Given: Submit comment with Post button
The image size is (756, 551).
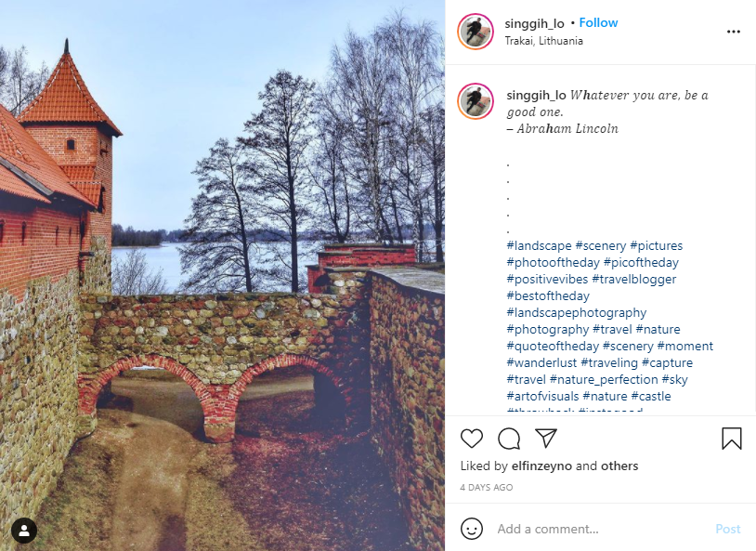Looking at the screenshot, I should point(728,529).
